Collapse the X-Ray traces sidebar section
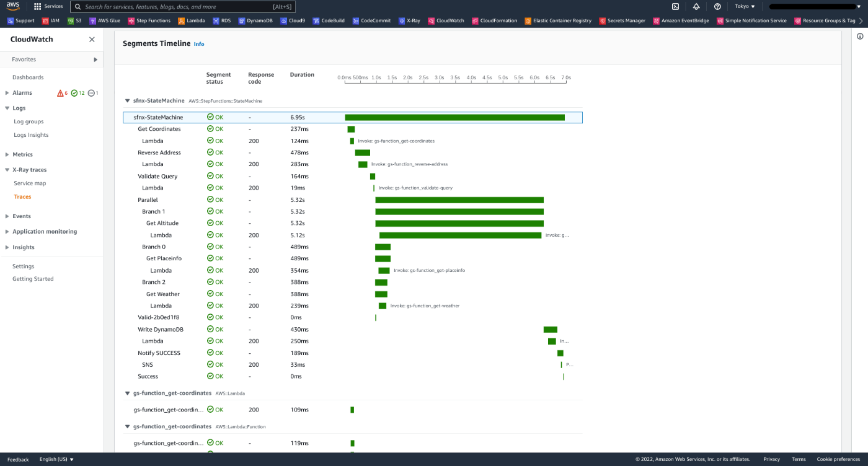The width and height of the screenshot is (868, 466). click(x=7, y=170)
